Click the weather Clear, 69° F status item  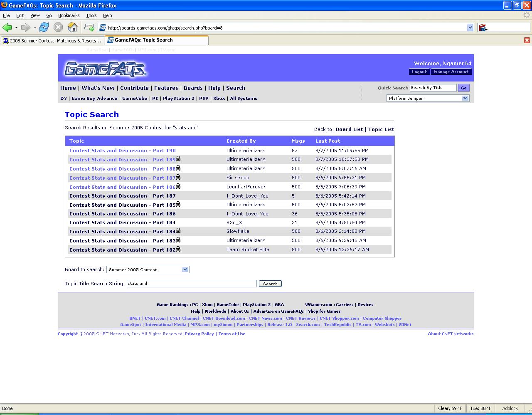[x=450, y=408]
